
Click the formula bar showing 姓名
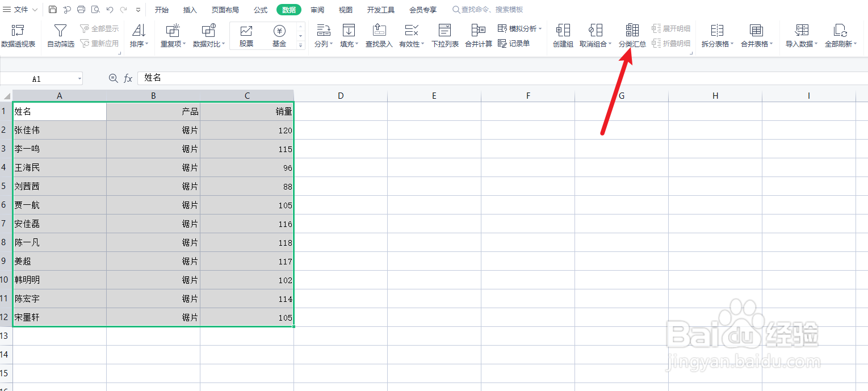[502, 78]
